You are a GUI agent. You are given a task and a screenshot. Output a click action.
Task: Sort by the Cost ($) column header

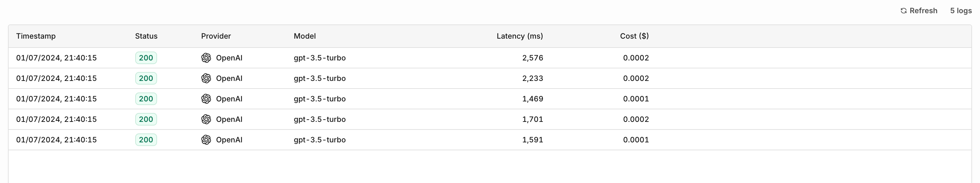click(634, 36)
